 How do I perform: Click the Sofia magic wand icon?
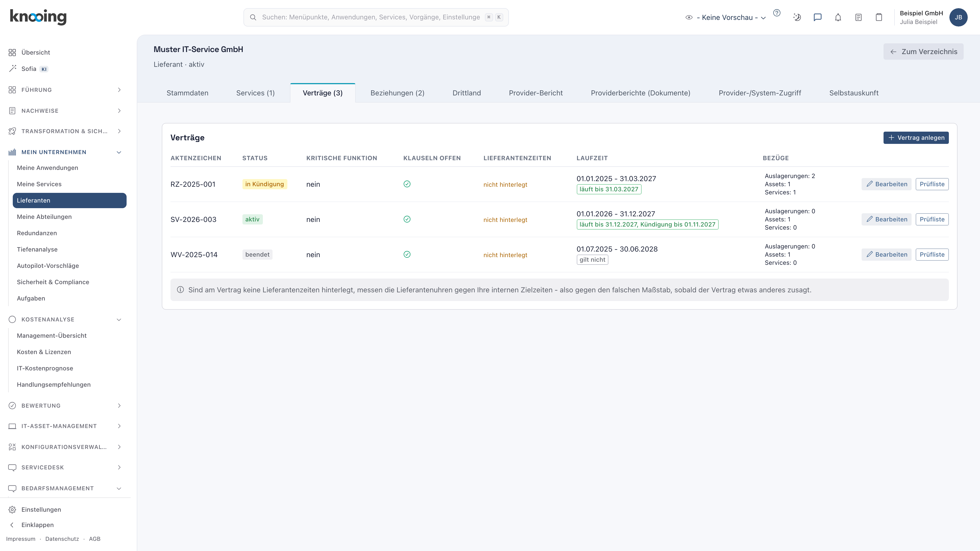[x=12, y=68]
